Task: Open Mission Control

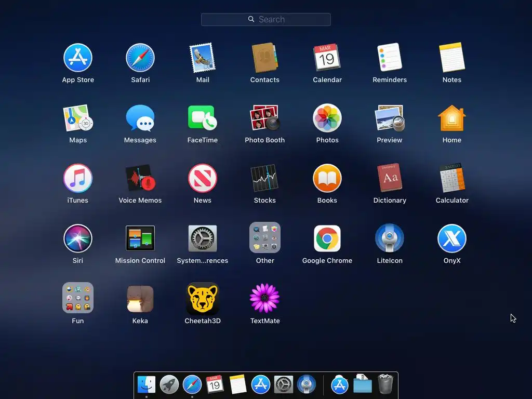Action: pyautogui.click(x=140, y=238)
